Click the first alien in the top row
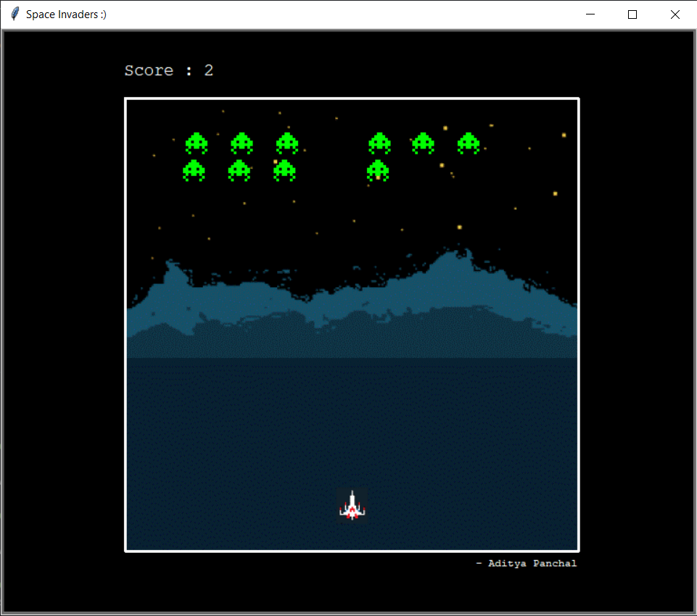The width and height of the screenshot is (697, 616). tap(197, 143)
